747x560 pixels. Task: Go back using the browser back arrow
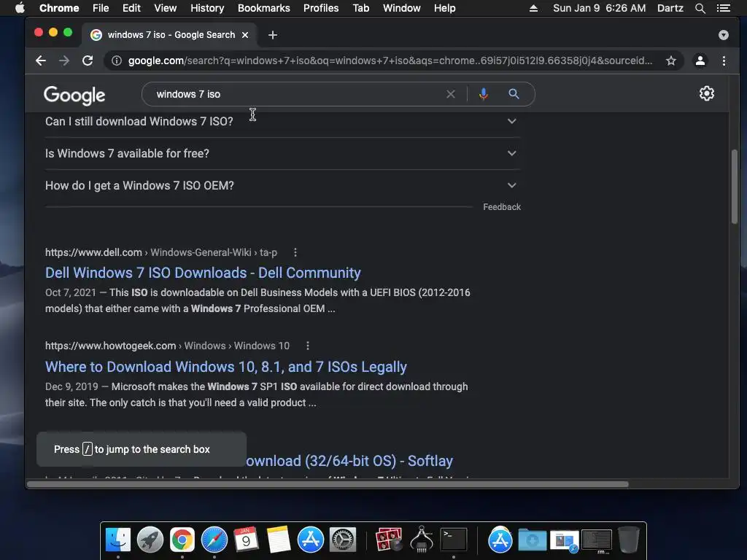[x=41, y=61]
